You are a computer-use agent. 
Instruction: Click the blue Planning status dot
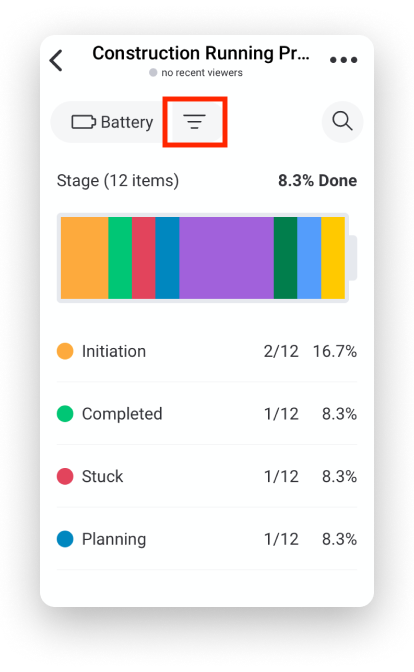pyautogui.click(x=65, y=539)
